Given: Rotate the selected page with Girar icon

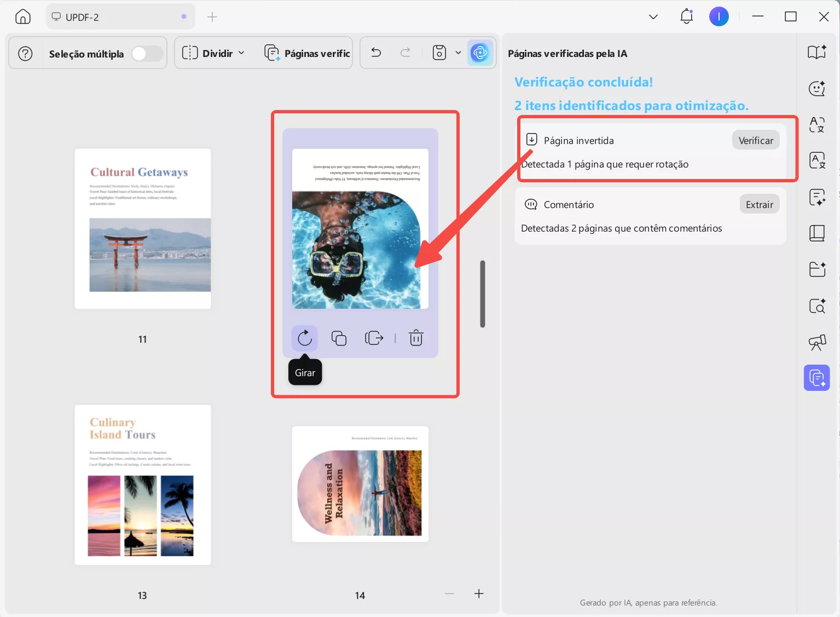Looking at the screenshot, I should 305,338.
